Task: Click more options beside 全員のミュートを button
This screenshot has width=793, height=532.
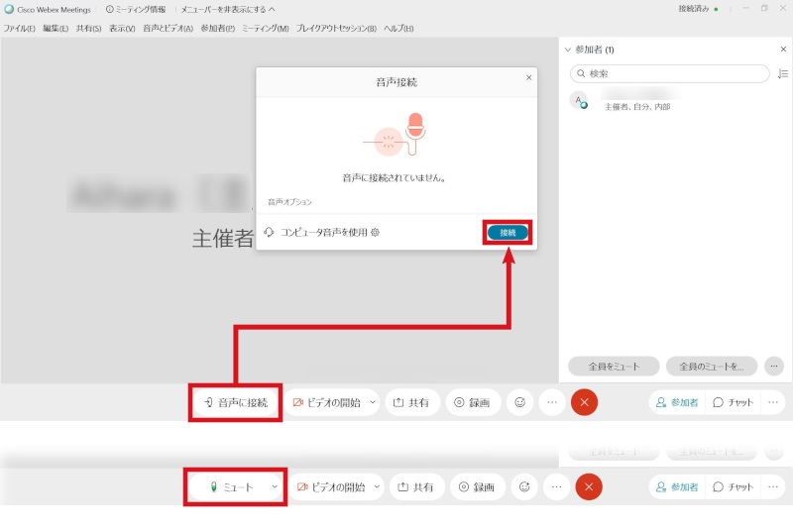Action: [774, 366]
